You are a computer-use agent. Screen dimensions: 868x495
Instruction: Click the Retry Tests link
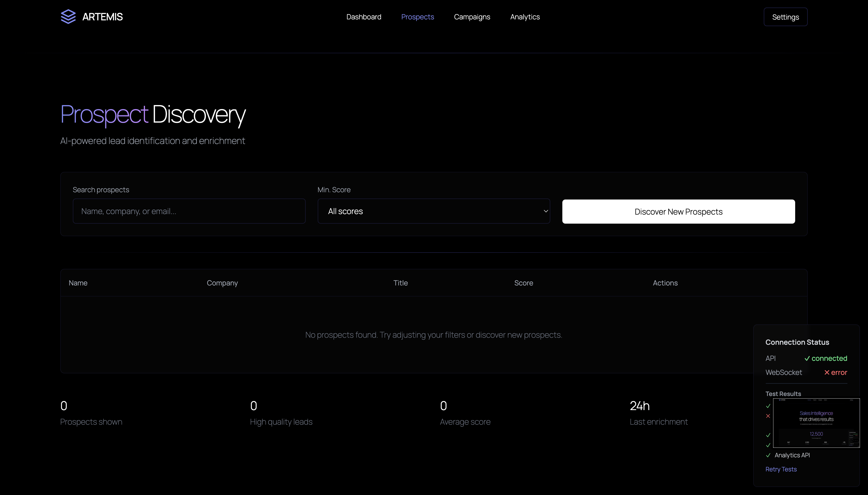pos(781,469)
